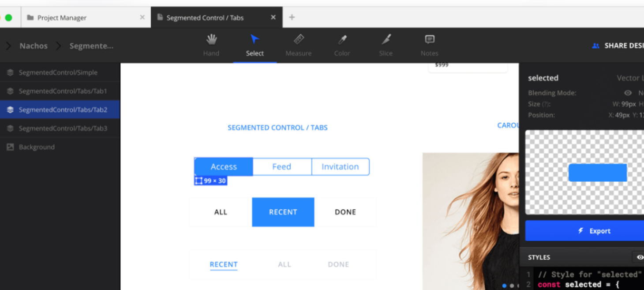Click the Style for "selected" comment line

coord(589,275)
